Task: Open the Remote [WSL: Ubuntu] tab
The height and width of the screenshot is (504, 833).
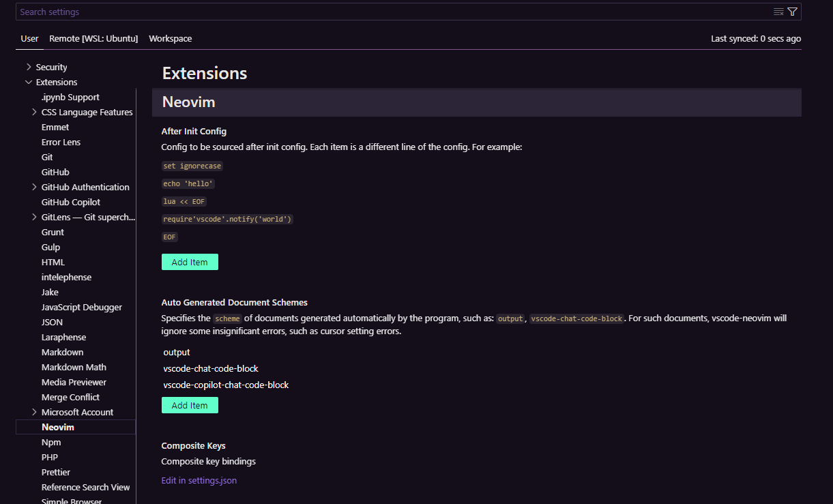Action: click(93, 39)
